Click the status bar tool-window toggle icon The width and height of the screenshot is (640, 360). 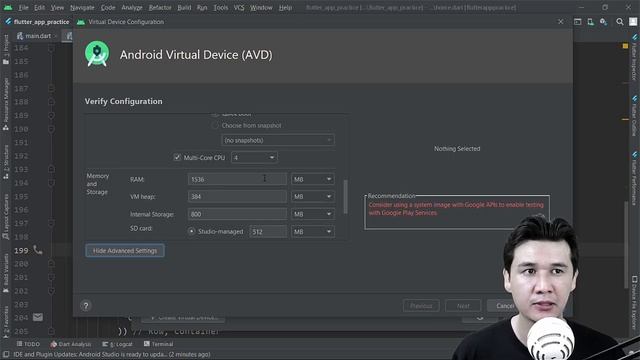click(6, 354)
